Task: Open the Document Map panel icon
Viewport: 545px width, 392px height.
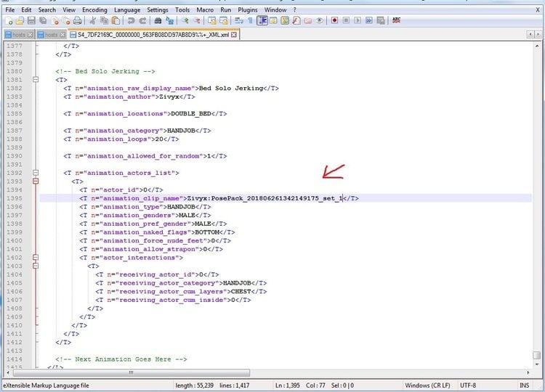Action: click(x=285, y=21)
